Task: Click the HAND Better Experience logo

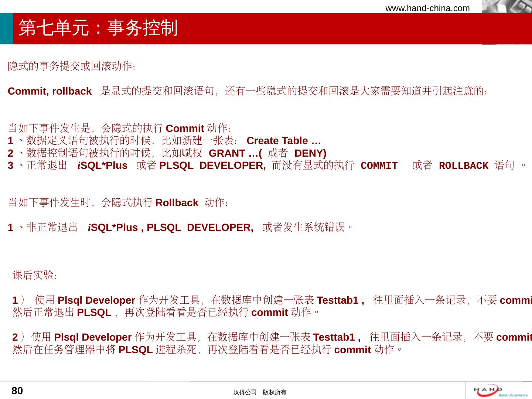Action: pos(501,391)
